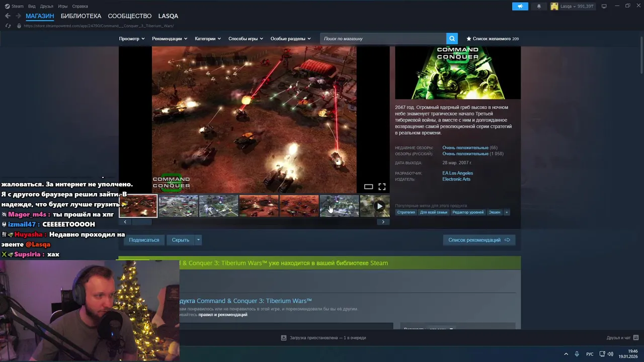This screenshot has height=362, width=644.
Task: Switch to Big Picture mode via monitor icon
Action: pyautogui.click(x=604, y=6)
